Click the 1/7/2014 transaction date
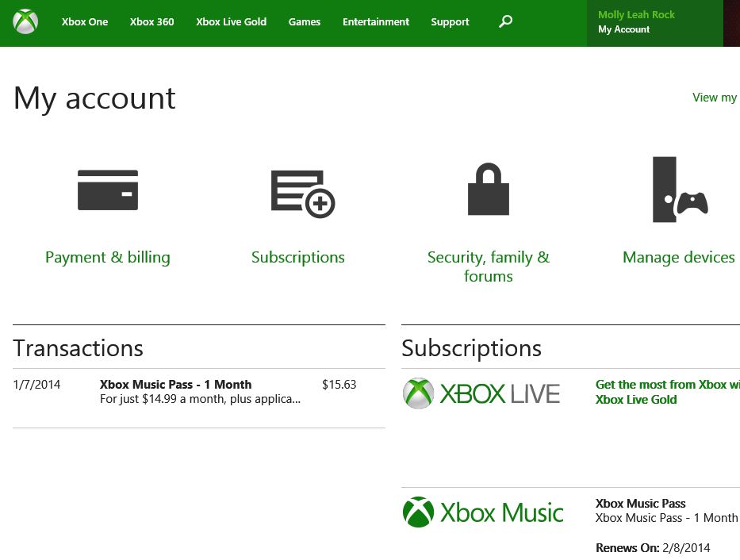This screenshot has height=560, width=740. click(x=36, y=385)
